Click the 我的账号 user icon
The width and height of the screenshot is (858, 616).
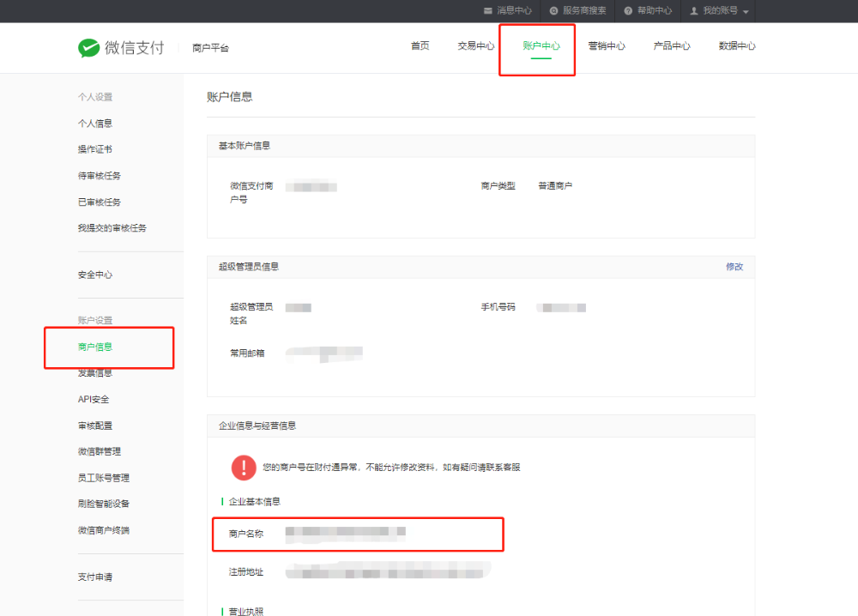click(694, 11)
